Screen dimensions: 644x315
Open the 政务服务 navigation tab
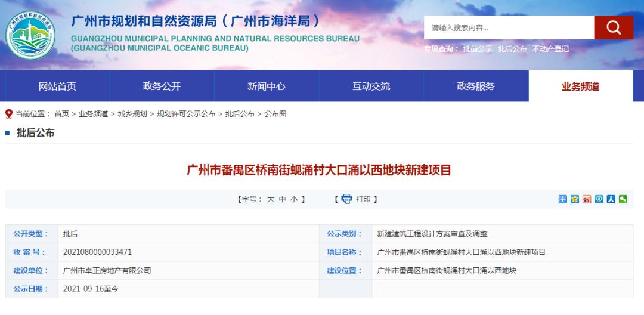tap(476, 87)
